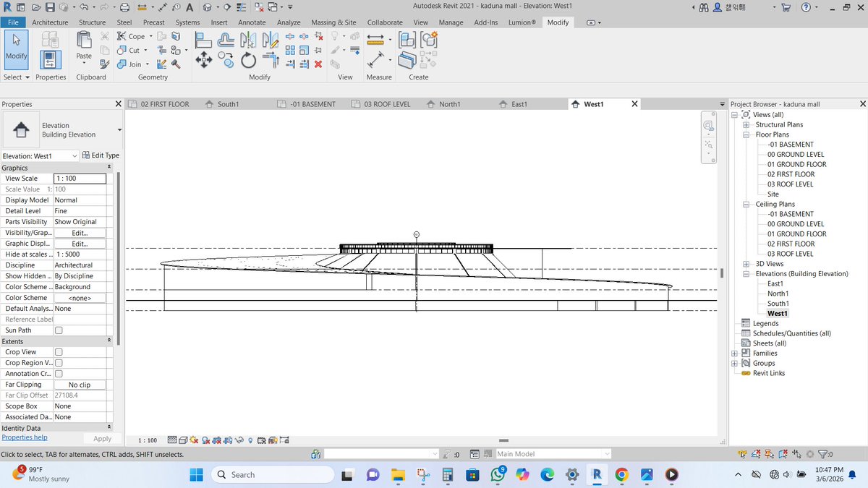Viewport: 868px width, 488px height.
Task: Open the 'Elevation: West1' instance dropdown
Action: tap(75, 155)
